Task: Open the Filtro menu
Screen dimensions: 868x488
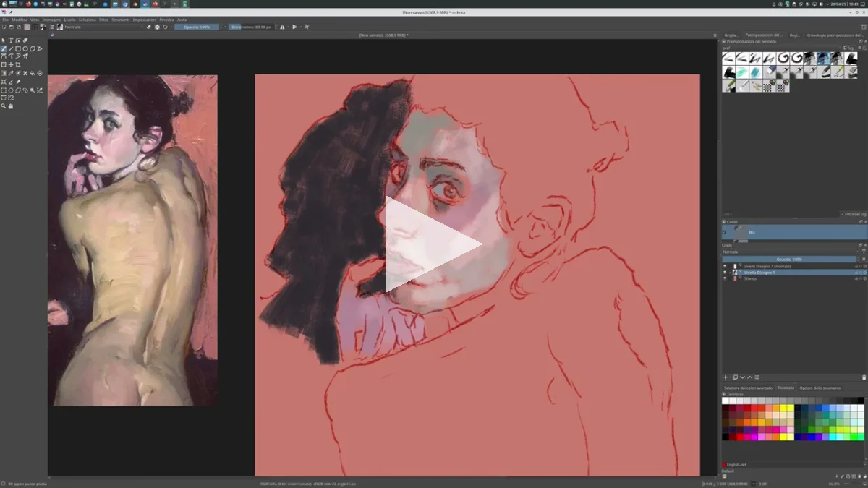Action: (103, 20)
